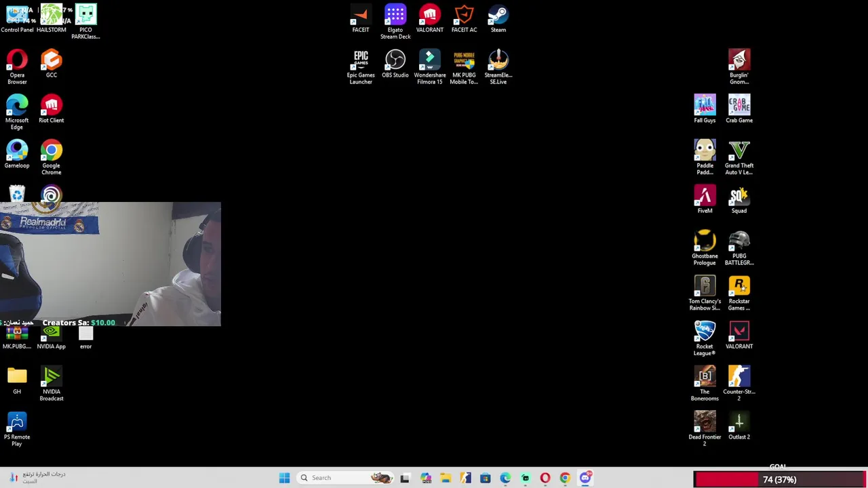Select the Google Chrome desktop icon
The height and width of the screenshot is (488, 868).
[52, 157]
